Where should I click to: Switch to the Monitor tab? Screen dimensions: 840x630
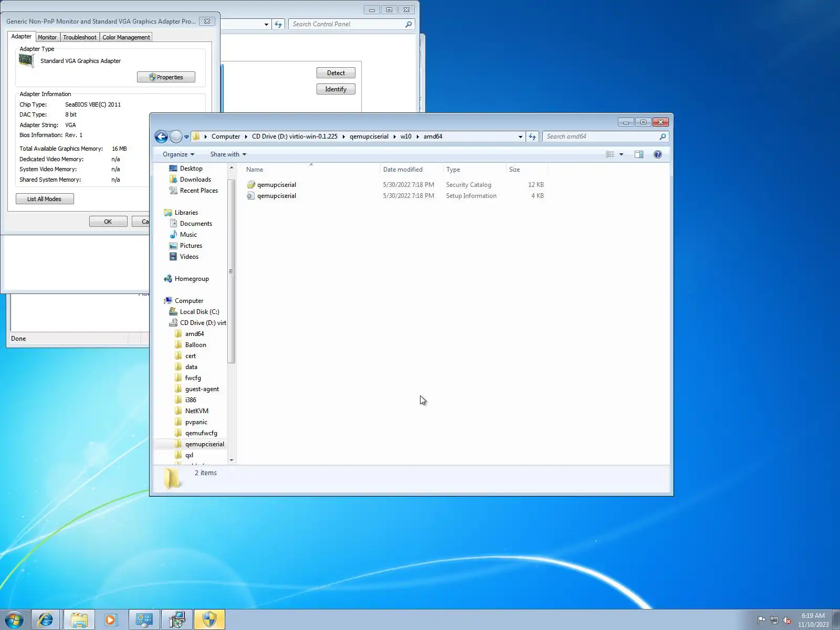point(47,37)
